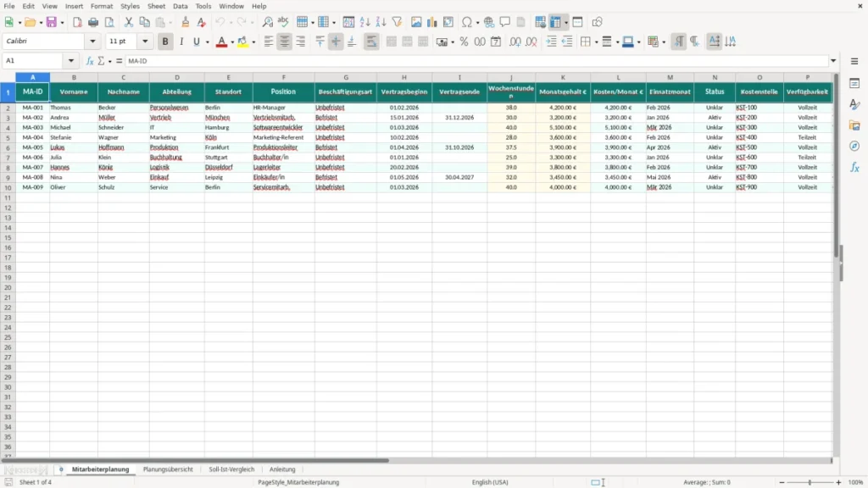Click the Clear Direct Formatting icon
Screen dimensions: 868x488
click(x=201, y=22)
